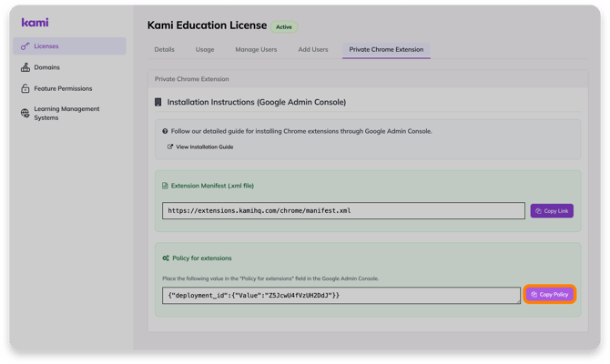Click the Extension Manifest (.xml file) label

(x=212, y=186)
